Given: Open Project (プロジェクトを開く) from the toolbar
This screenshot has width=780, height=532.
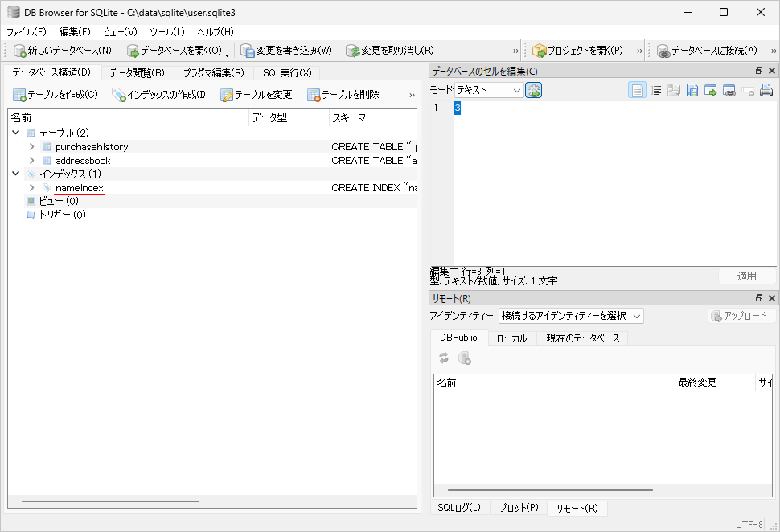Looking at the screenshot, I should pyautogui.click(x=577, y=51).
